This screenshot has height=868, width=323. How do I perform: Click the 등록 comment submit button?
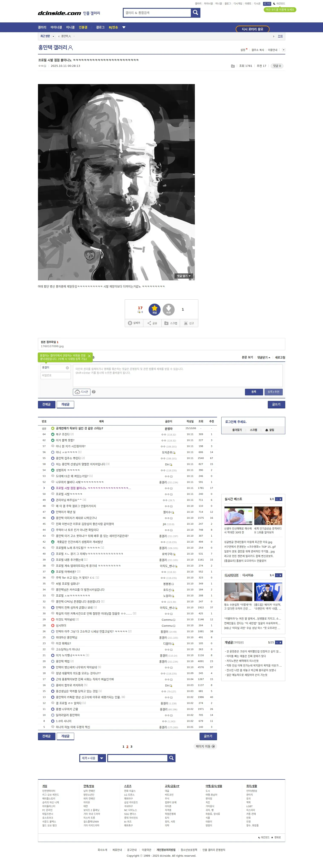(x=254, y=392)
